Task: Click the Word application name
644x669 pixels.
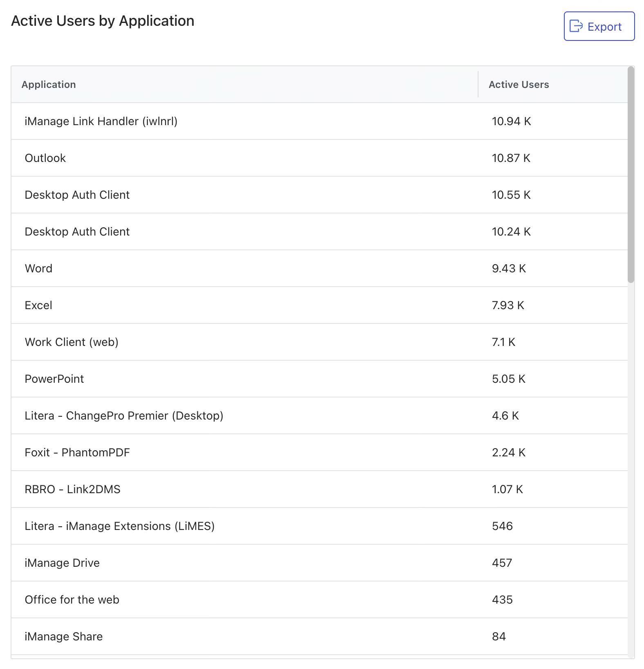Action: pyautogui.click(x=38, y=269)
